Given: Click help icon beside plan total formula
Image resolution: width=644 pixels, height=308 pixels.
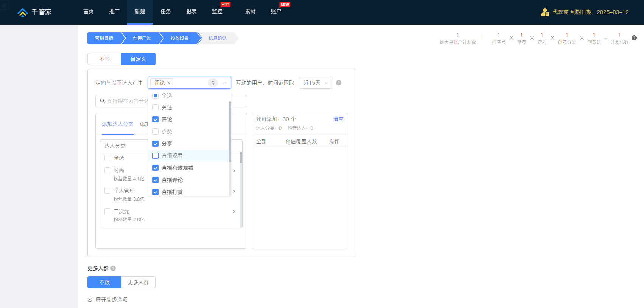Looking at the screenshot, I should click(x=634, y=38).
